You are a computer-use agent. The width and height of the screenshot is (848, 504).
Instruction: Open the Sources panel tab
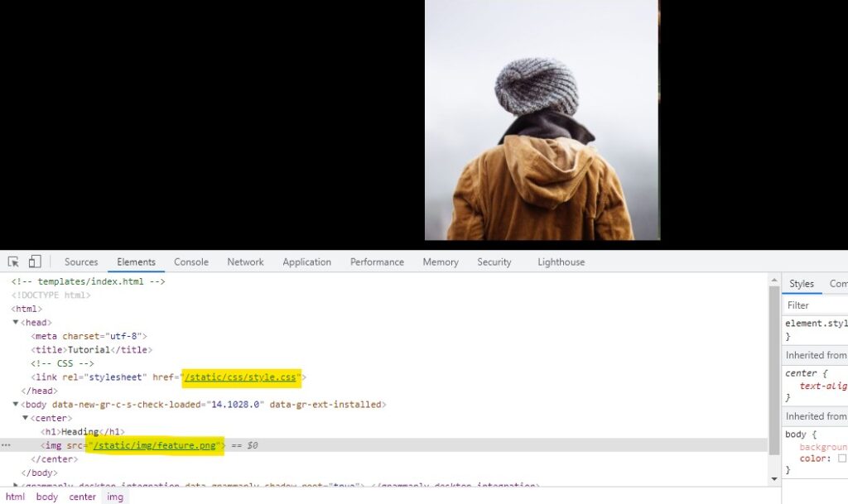[x=81, y=262]
